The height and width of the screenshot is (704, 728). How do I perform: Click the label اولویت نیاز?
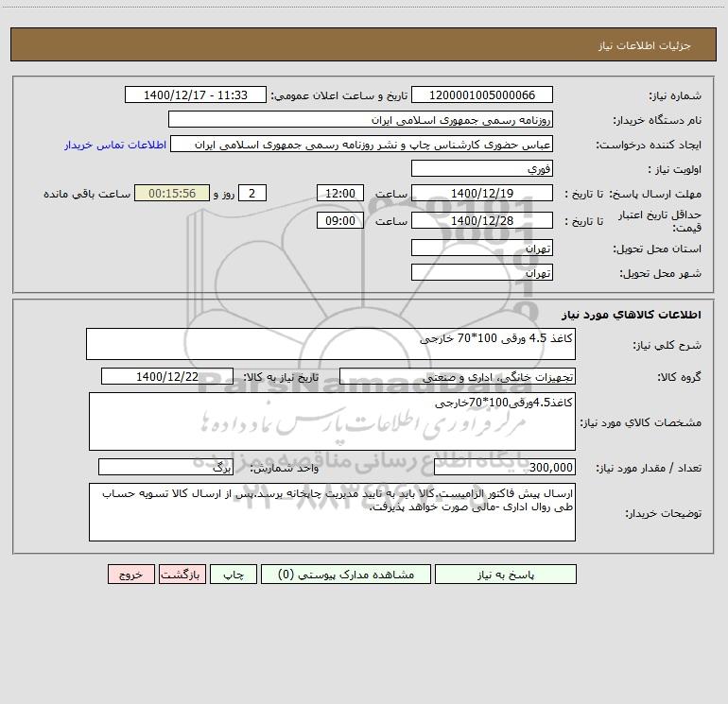[675, 169]
